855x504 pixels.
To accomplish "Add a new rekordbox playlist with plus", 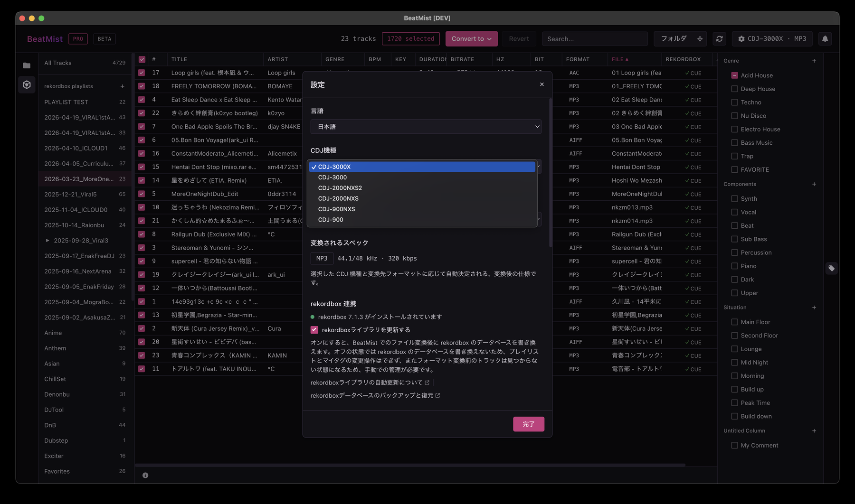I will click(122, 86).
